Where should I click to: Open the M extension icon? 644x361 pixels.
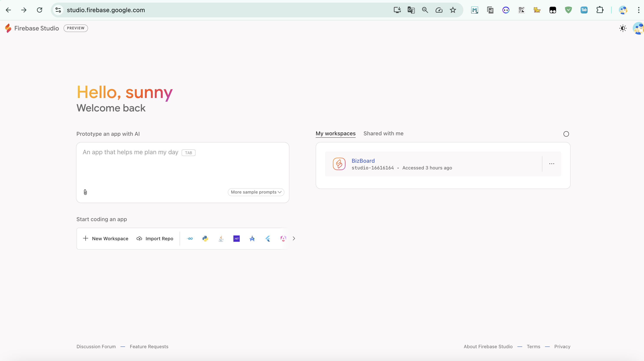tap(474, 10)
